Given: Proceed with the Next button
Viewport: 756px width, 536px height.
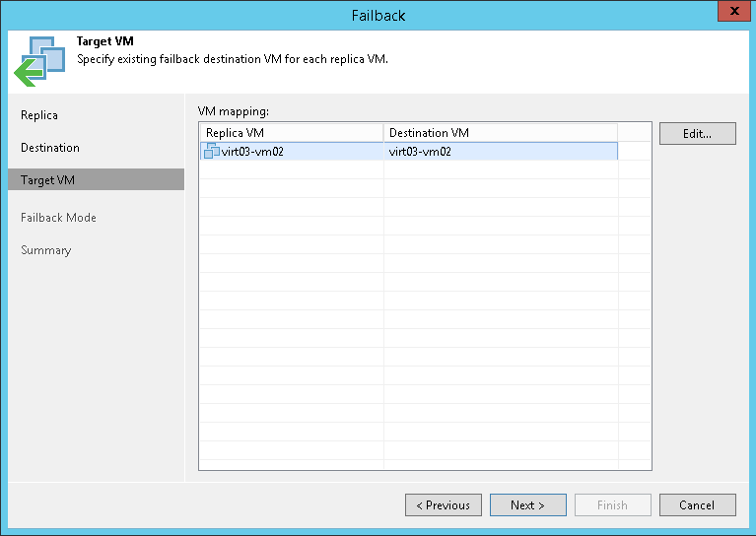Looking at the screenshot, I should coord(527,505).
